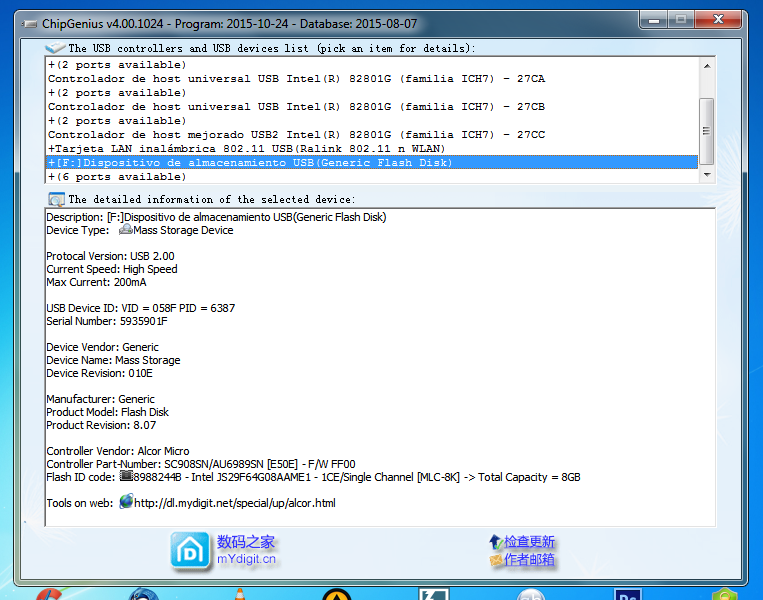The height and width of the screenshot is (600, 763).
Task: Click the device list scroll down arrow
Action: [x=707, y=175]
